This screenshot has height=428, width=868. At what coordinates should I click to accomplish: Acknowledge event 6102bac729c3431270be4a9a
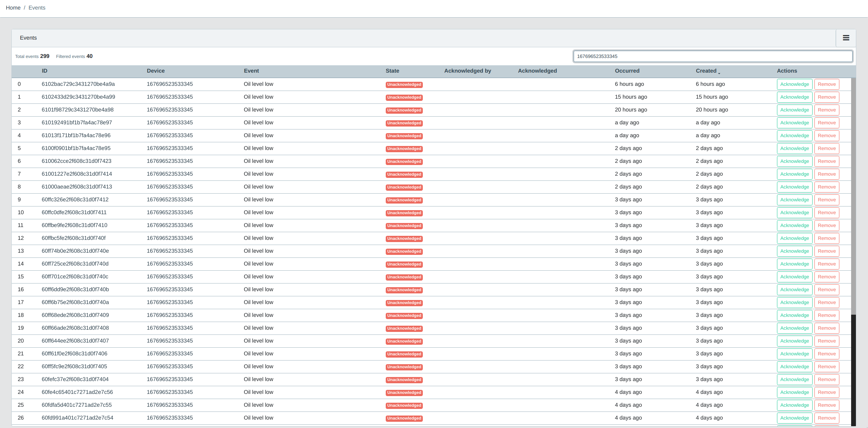point(794,84)
